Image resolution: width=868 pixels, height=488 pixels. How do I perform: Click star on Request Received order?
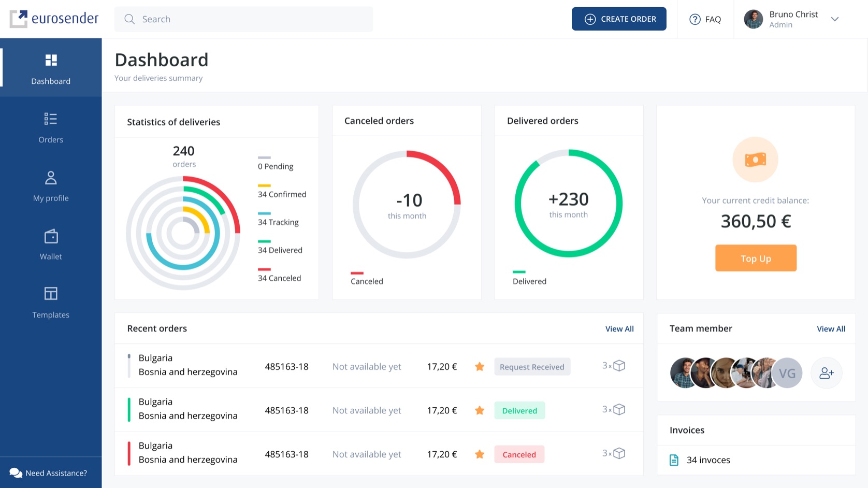pyautogui.click(x=480, y=367)
